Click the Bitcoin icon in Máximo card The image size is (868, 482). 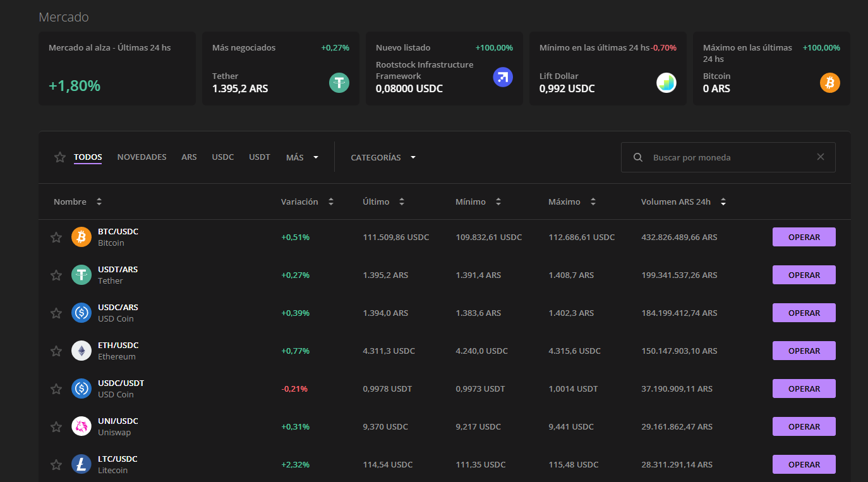pyautogui.click(x=830, y=83)
